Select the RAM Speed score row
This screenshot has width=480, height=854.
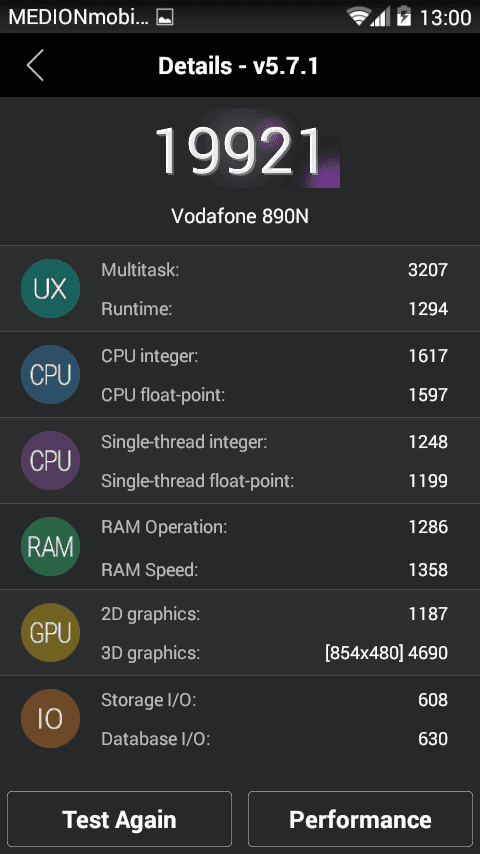[274, 570]
